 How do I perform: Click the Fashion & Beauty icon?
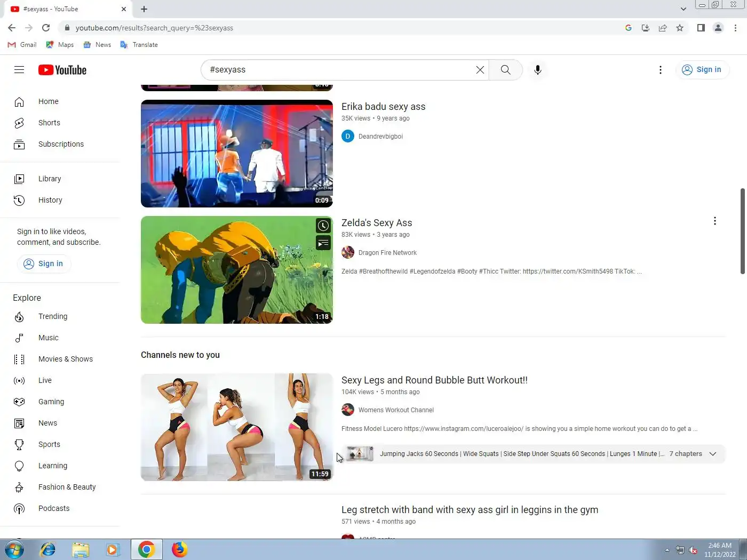(19, 487)
